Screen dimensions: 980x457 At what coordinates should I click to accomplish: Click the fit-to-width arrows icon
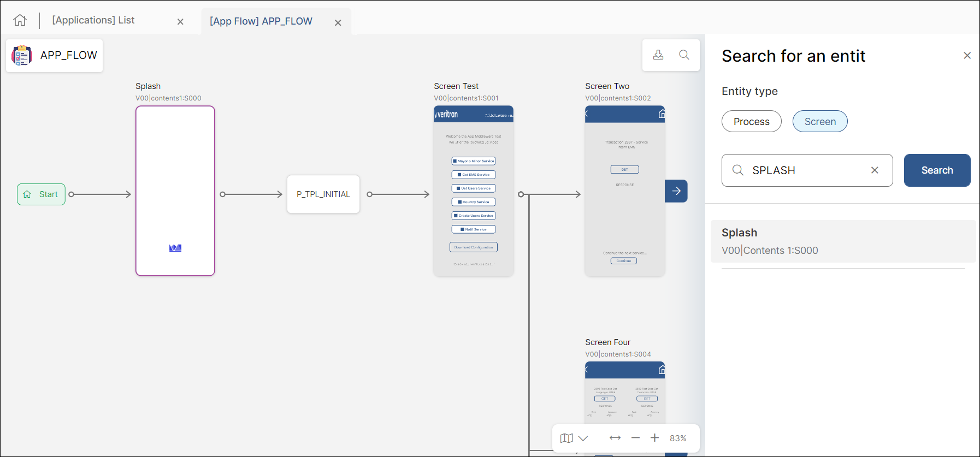pos(615,438)
